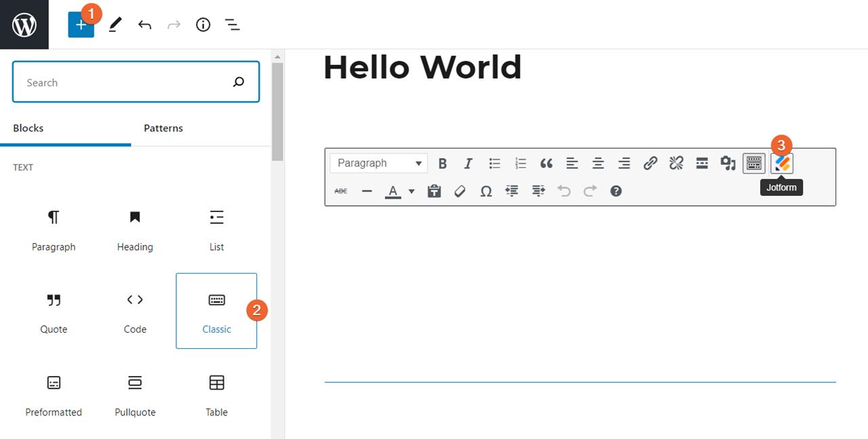Redo via the top bar arrow

pyautogui.click(x=174, y=25)
